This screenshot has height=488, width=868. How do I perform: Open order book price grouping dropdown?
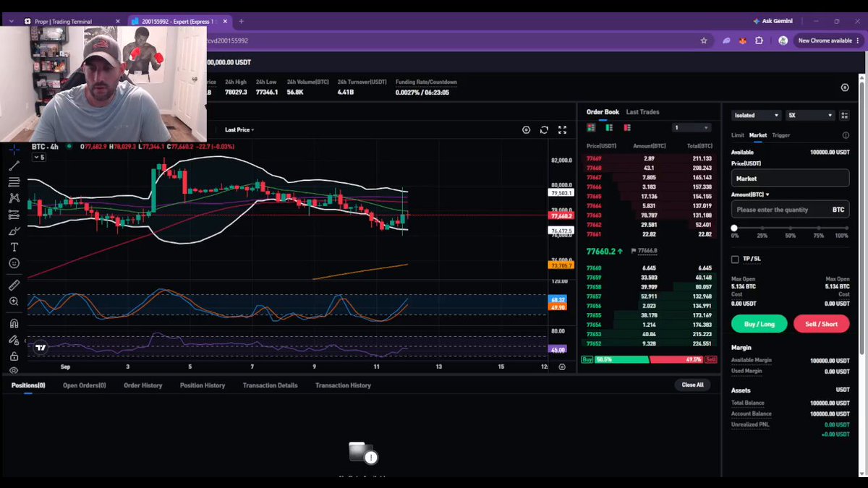(691, 128)
